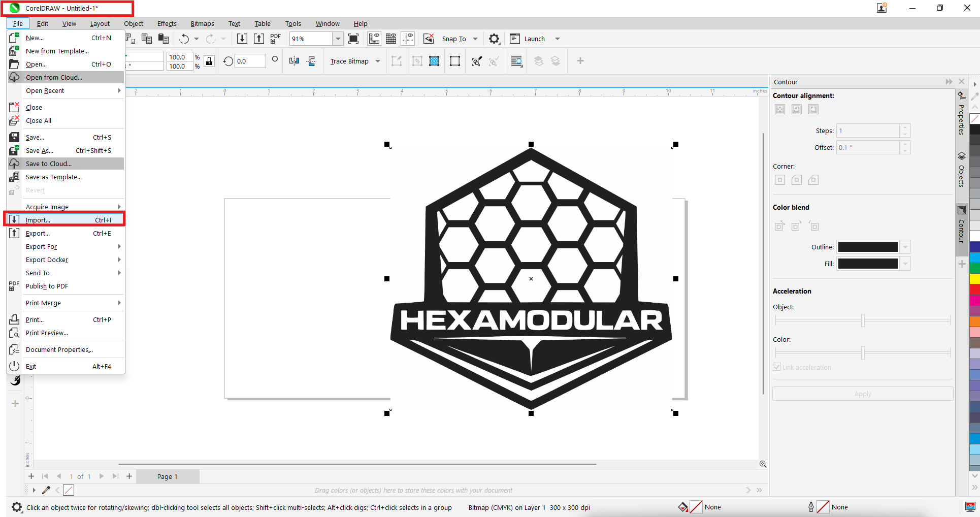Click Mirror vertically icon
Image resolution: width=980 pixels, height=517 pixels.
(x=311, y=61)
